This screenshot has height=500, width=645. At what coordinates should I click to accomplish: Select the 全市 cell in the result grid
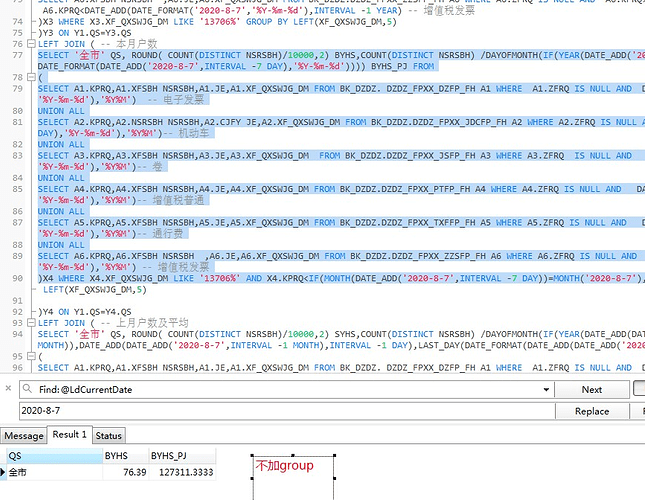pyautogui.click(x=50, y=472)
